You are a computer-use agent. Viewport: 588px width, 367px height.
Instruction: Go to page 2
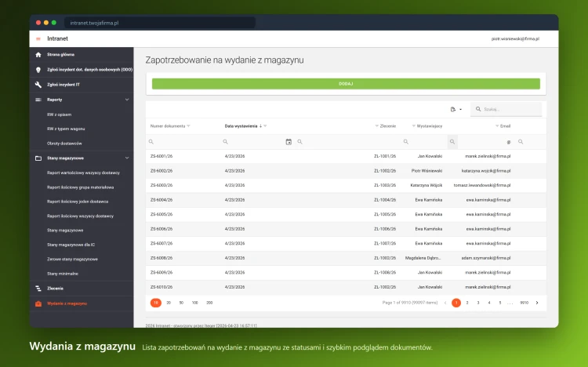point(467,303)
